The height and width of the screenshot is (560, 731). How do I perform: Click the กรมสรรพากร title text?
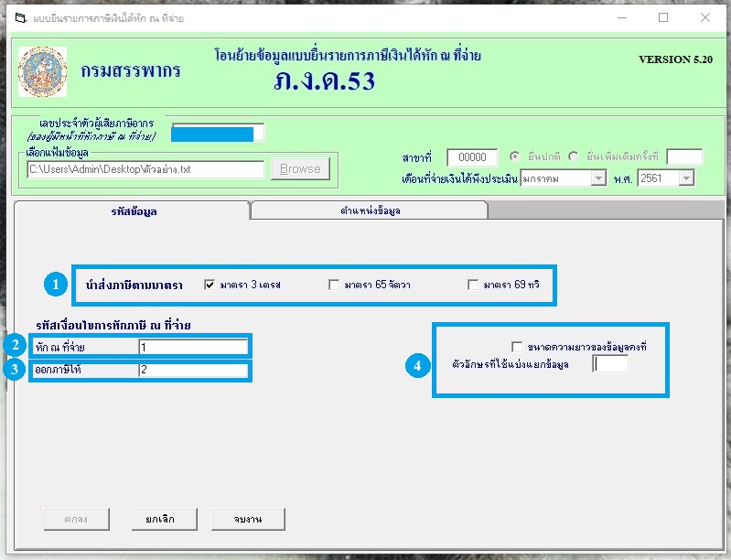pyautogui.click(x=131, y=70)
